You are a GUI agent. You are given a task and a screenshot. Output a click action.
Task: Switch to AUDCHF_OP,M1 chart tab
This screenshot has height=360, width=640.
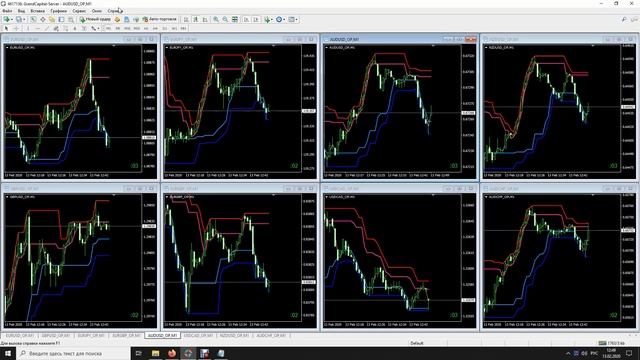(271, 335)
